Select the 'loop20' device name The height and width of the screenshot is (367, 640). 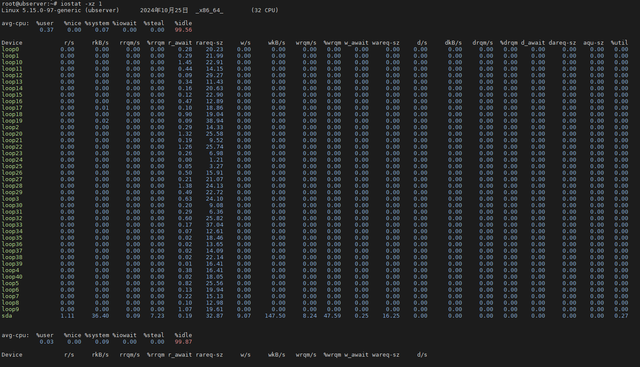12,134
